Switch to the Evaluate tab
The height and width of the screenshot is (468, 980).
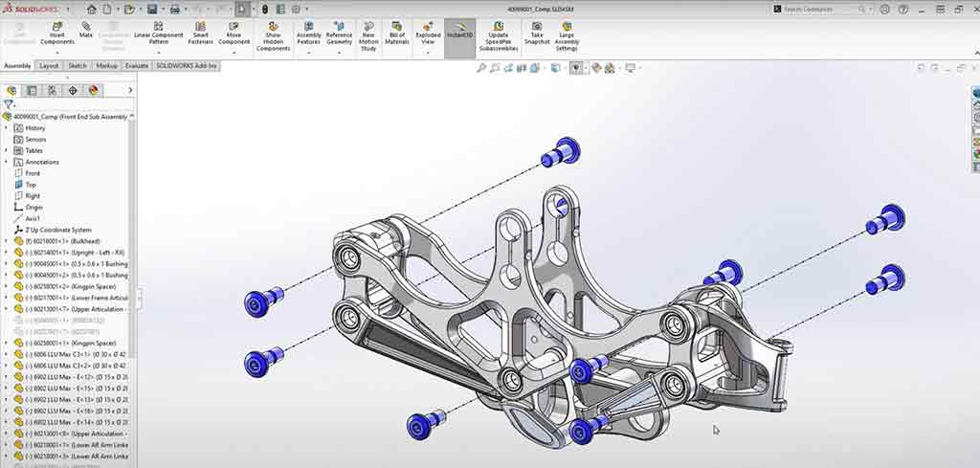(x=137, y=66)
